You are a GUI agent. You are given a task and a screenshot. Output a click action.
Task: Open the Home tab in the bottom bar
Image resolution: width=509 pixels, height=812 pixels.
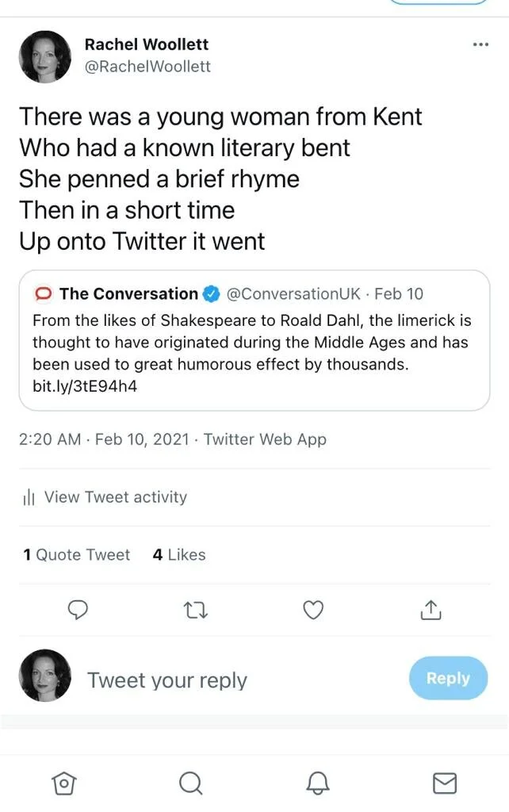(63, 783)
